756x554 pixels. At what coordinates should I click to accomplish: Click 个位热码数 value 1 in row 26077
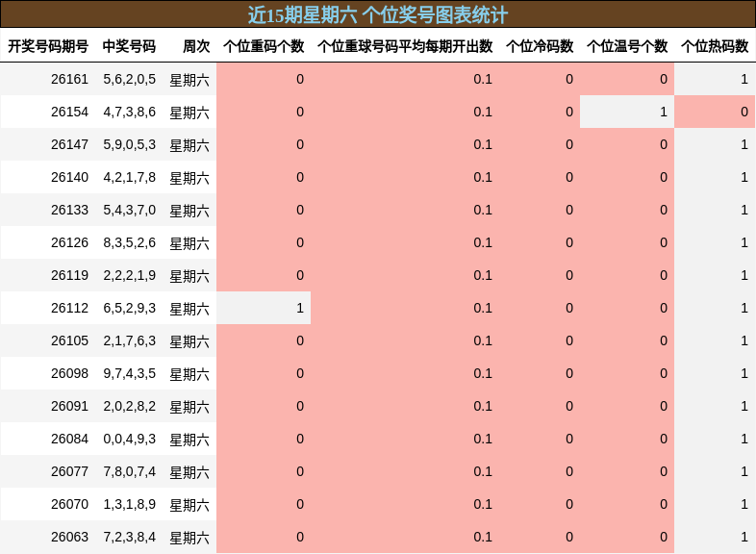(744, 471)
